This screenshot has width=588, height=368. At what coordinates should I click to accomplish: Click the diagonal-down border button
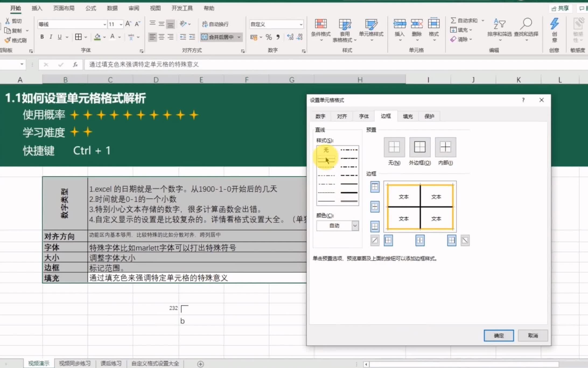point(465,240)
